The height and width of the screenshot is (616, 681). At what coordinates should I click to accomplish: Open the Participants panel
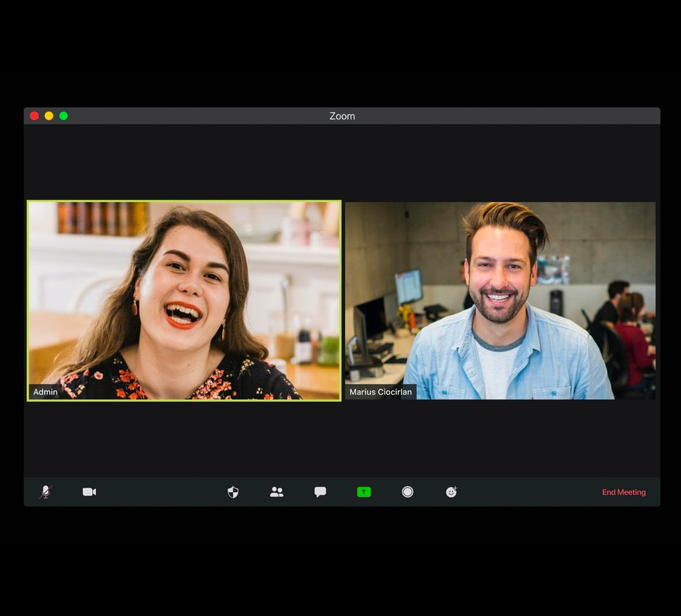coord(277,491)
